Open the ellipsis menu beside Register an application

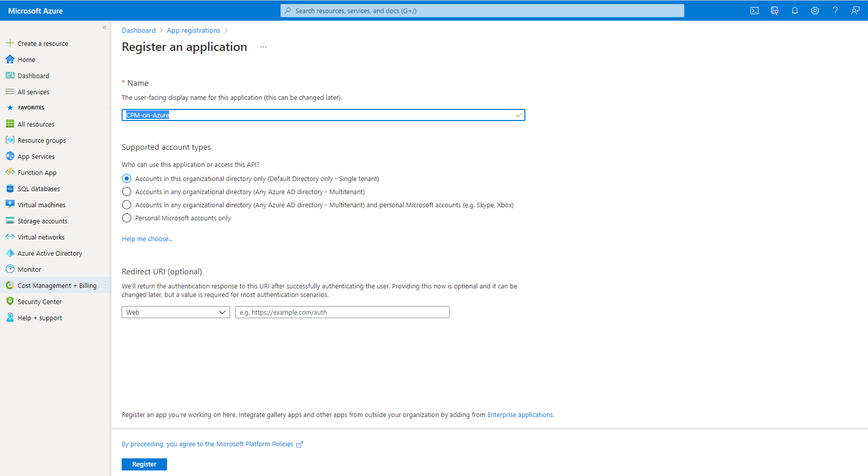tap(263, 47)
